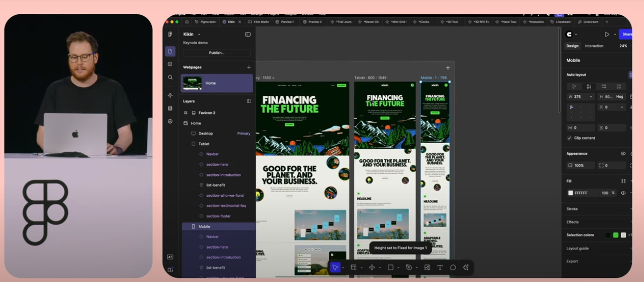Select grid auto layout option
Image resolution: width=644 pixels, height=282 pixels.
point(618,87)
